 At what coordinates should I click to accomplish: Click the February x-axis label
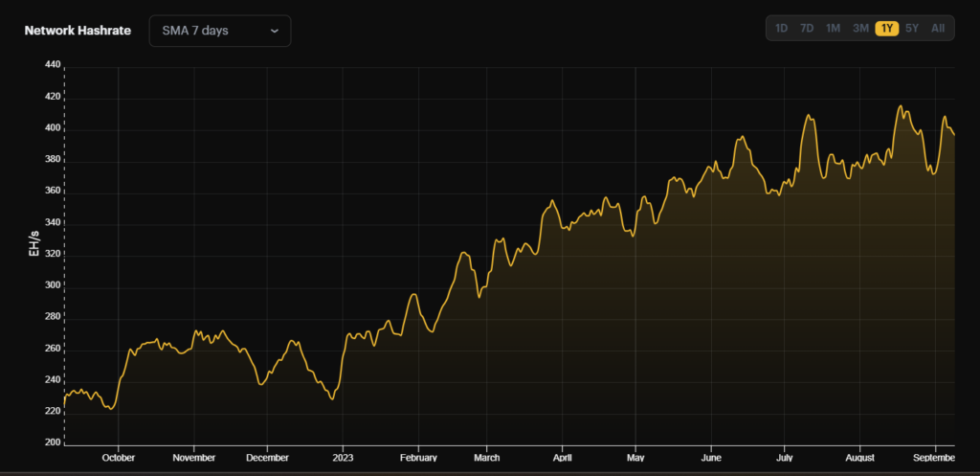pos(418,458)
